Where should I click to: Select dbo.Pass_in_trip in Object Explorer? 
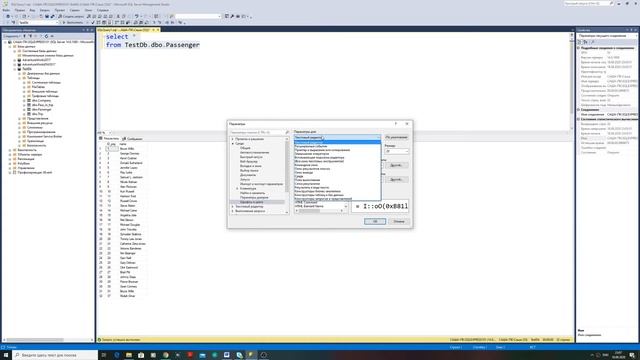pos(42,105)
